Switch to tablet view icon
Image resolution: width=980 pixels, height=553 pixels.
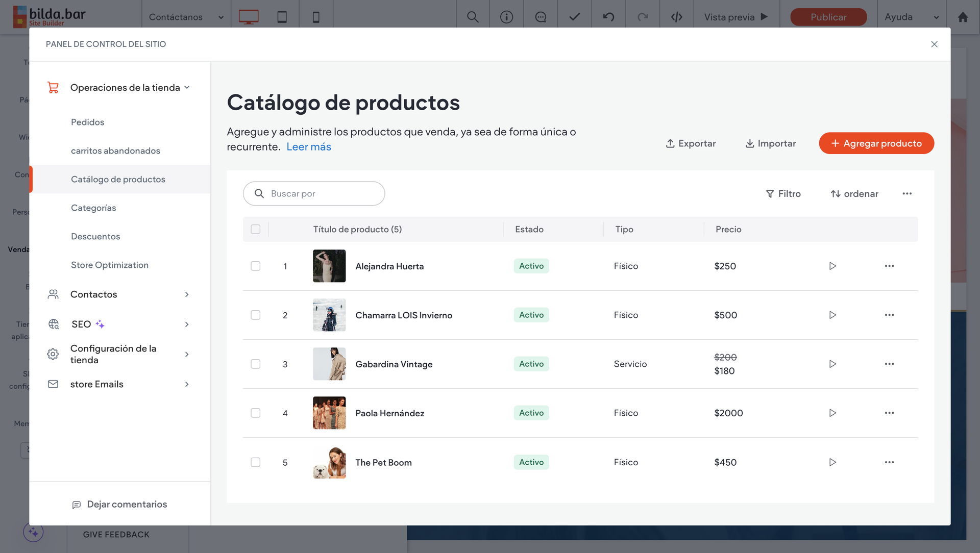[282, 17]
